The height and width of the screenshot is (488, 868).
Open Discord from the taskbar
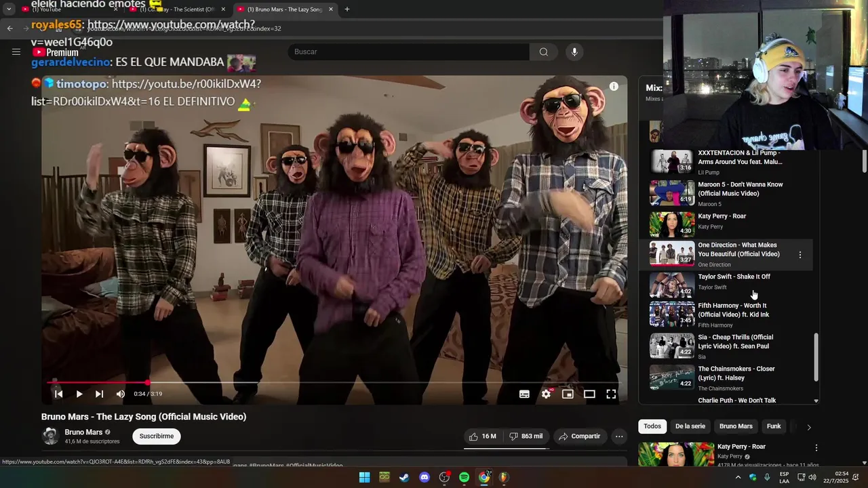[x=425, y=477]
